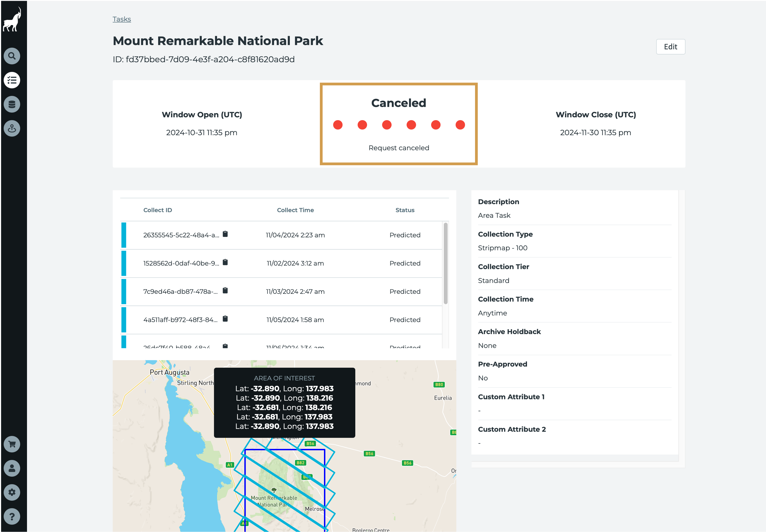Open the map location pin icon
Image resolution: width=766 pixels, height=532 pixels.
12,128
